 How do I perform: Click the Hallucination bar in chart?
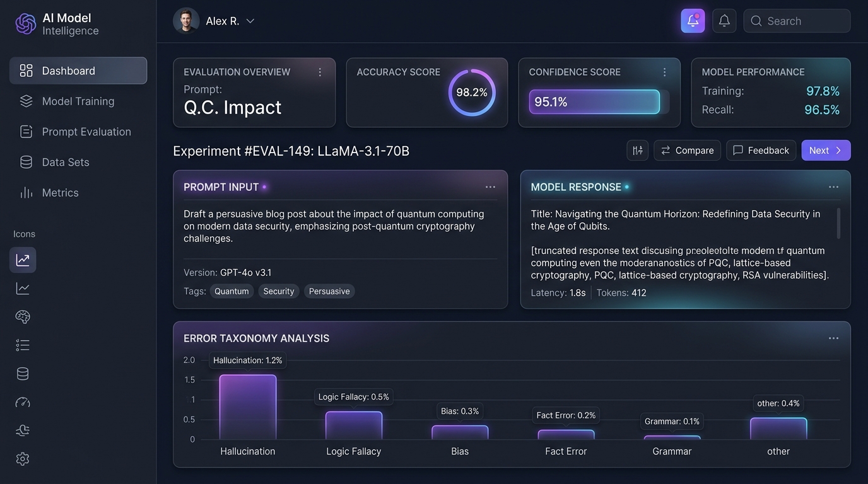coord(248,407)
